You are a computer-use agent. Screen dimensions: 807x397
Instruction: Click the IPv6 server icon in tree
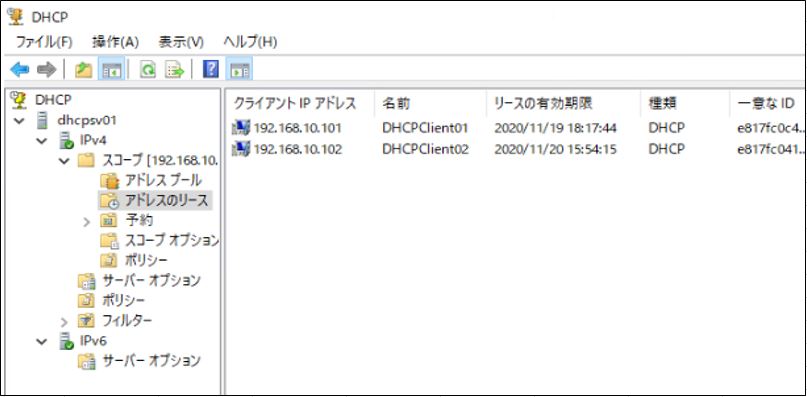pos(67,340)
